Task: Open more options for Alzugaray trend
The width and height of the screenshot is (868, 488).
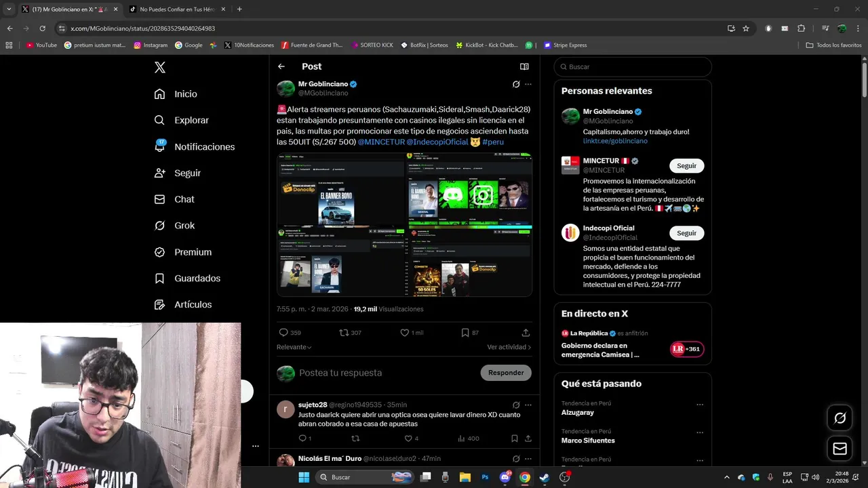Action: point(700,405)
